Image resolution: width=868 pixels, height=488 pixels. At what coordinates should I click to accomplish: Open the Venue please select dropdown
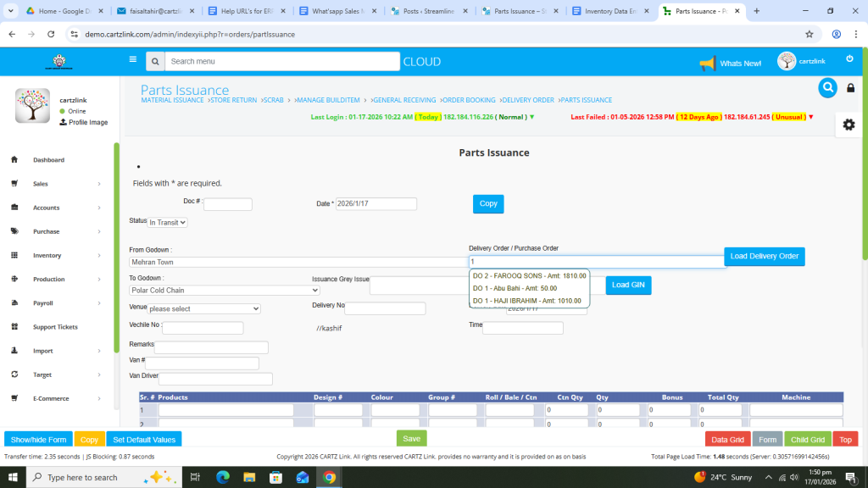(204, 309)
